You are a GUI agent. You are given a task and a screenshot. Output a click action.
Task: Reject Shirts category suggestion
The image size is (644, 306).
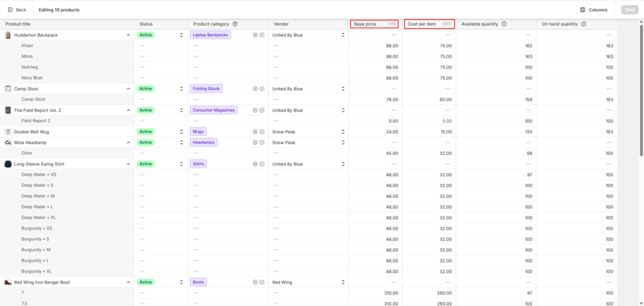pyautogui.click(x=255, y=164)
